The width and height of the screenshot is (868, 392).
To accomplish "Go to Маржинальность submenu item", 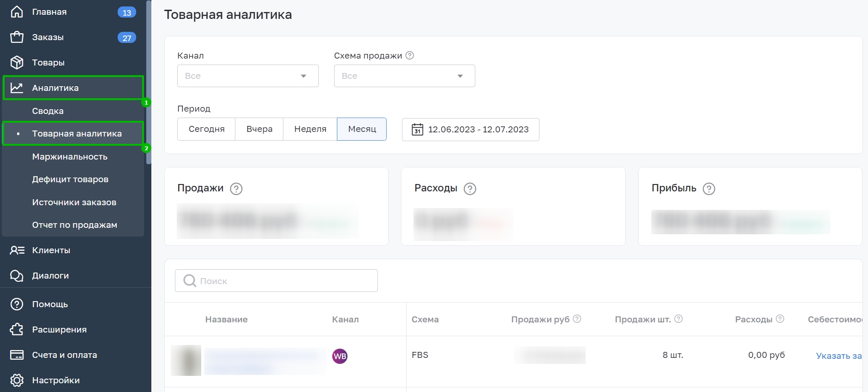I will click(x=70, y=157).
